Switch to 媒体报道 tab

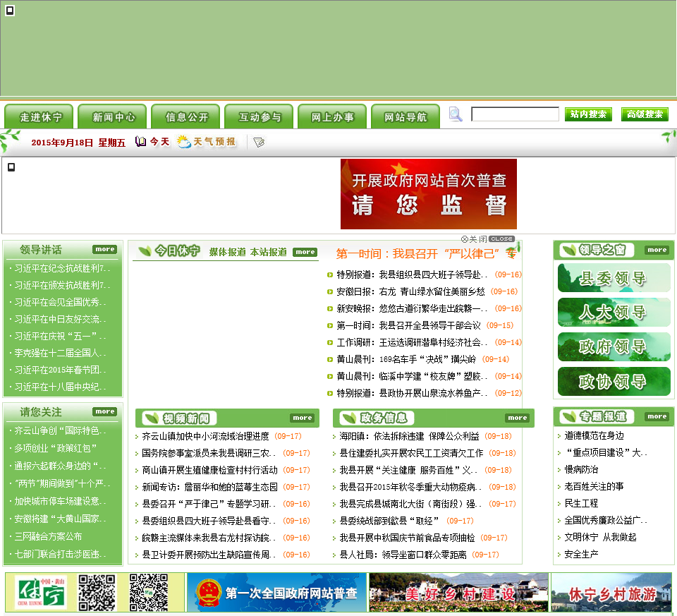coord(227,253)
